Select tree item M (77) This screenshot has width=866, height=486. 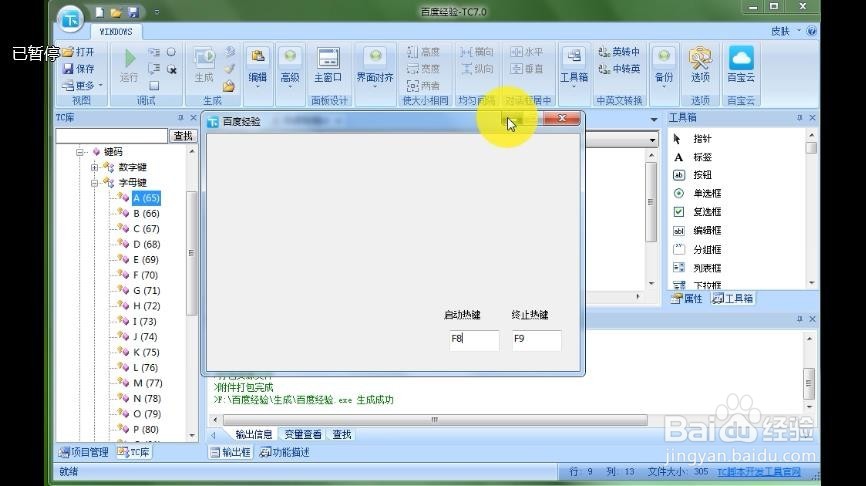147,383
